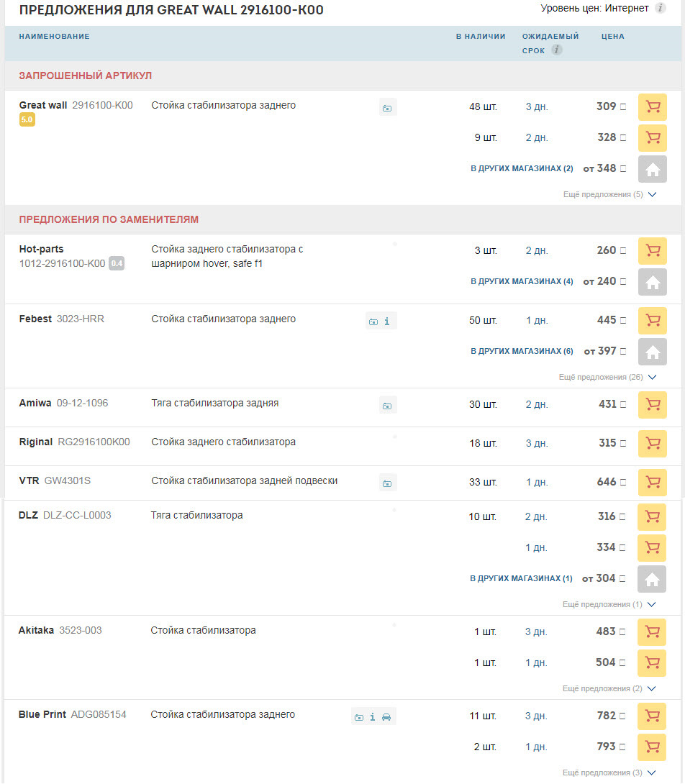This screenshot has height=784, width=685.
Task: Click brand name Blue Print
Action: pos(42,714)
